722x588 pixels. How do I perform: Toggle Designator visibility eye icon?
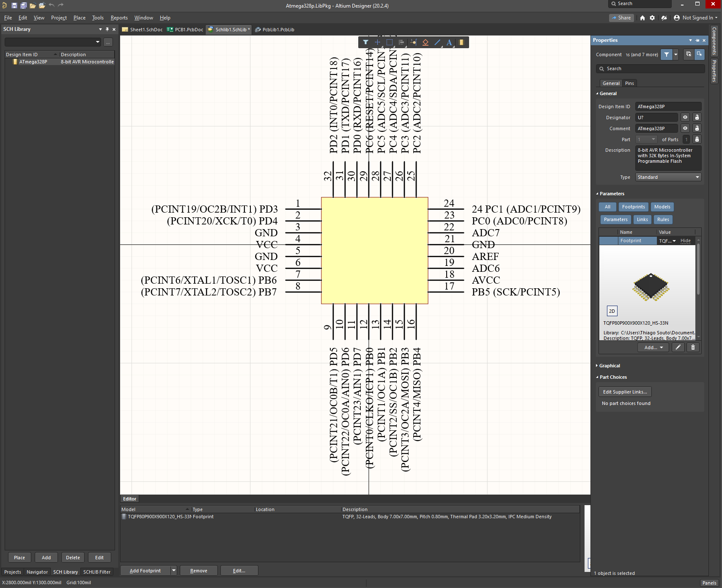coord(685,118)
